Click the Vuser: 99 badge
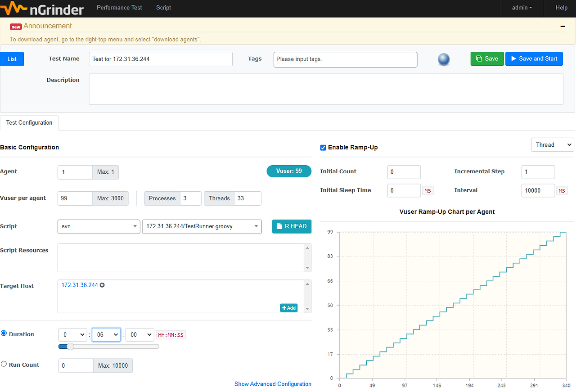The image size is (576, 392). 289,171
